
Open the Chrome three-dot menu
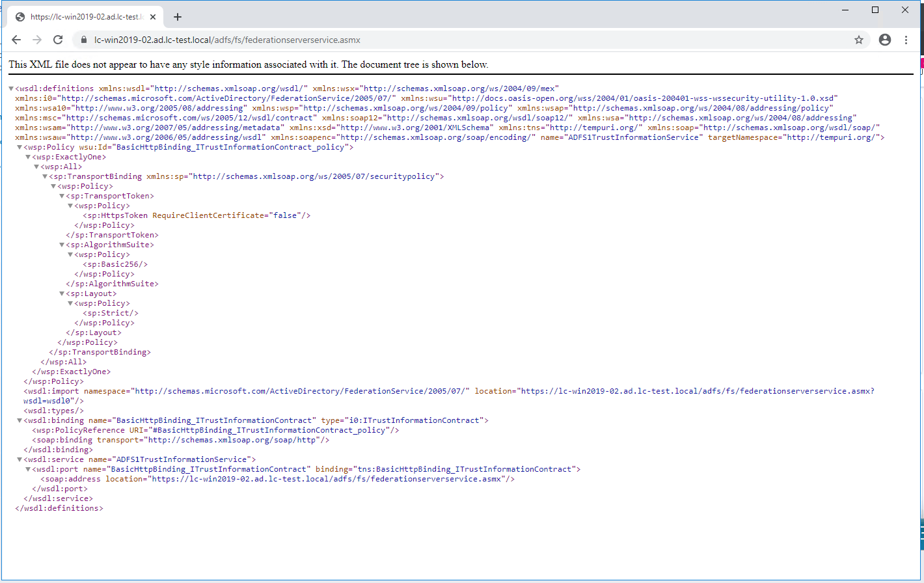point(906,40)
